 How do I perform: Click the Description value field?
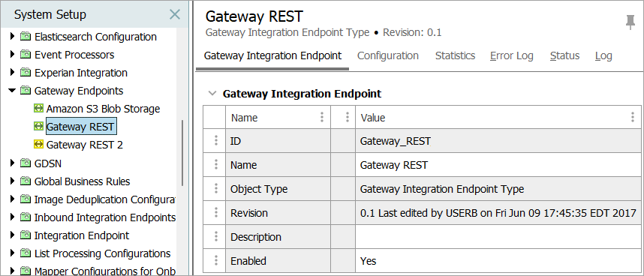pyautogui.click(x=498, y=237)
